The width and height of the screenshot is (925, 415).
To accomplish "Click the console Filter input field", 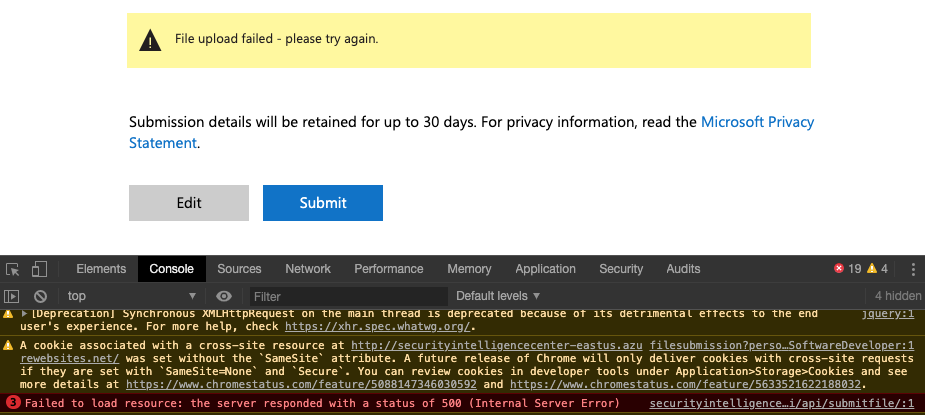I will click(x=349, y=296).
